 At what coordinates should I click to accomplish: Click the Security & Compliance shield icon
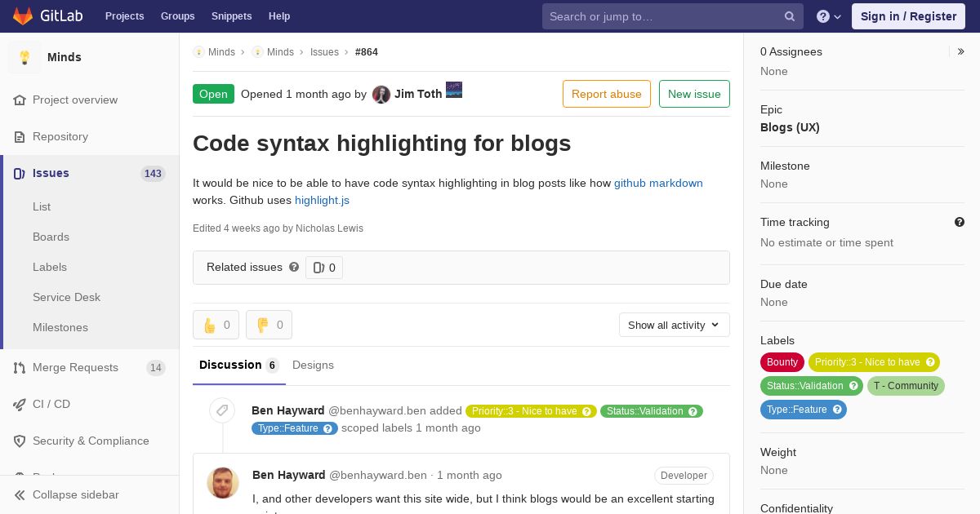(20, 441)
